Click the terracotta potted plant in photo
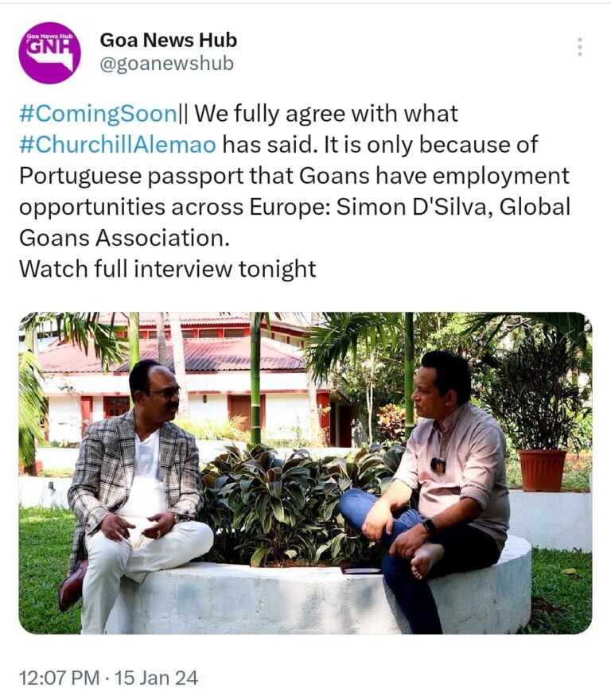Screen dimensions: 611x700 tap(542, 469)
